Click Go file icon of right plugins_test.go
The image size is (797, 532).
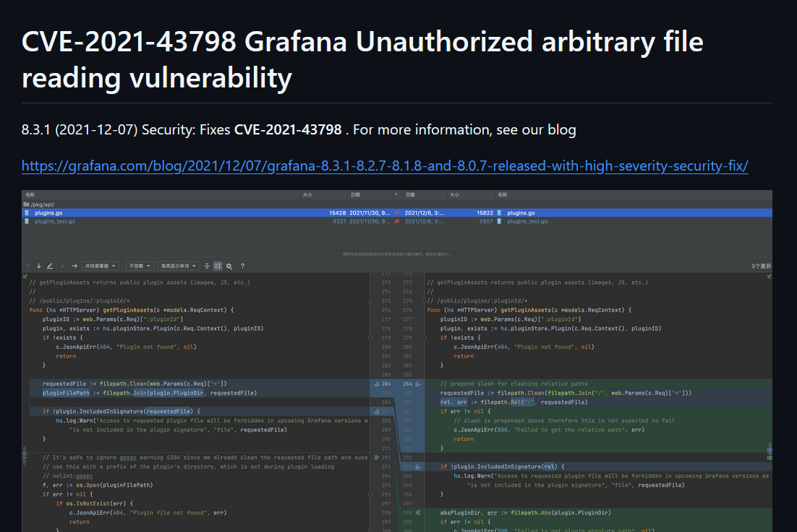(499, 221)
